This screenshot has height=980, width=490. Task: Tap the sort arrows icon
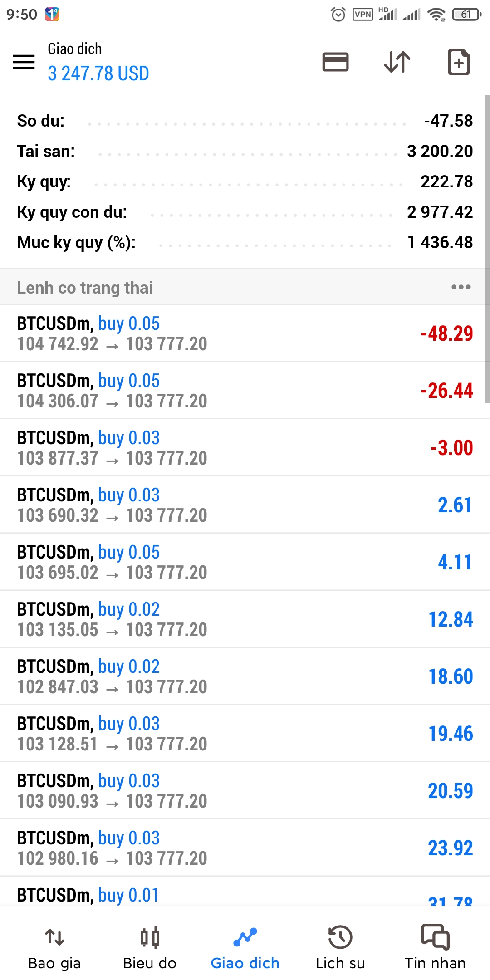coord(397,62)
